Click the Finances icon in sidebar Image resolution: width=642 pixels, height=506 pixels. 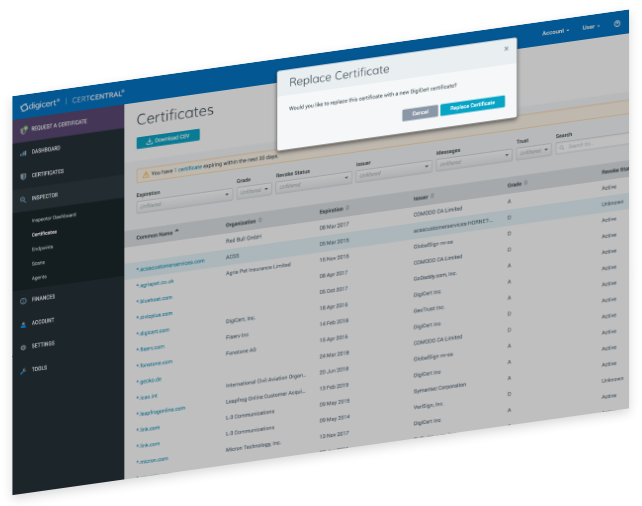pyautogui.click(x=23, y=301)
